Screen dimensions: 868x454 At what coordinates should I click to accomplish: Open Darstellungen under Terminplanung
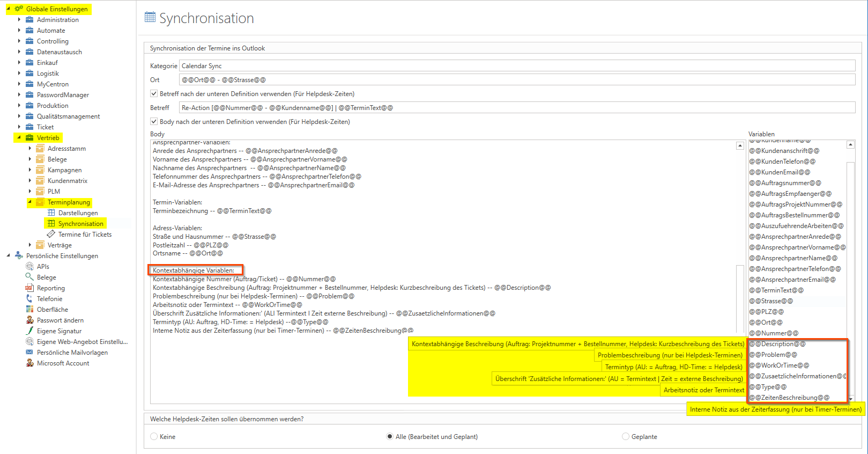tap(78, 213)
